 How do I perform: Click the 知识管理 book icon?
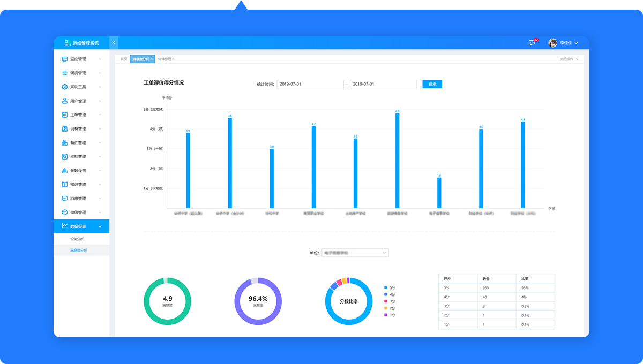65,185
